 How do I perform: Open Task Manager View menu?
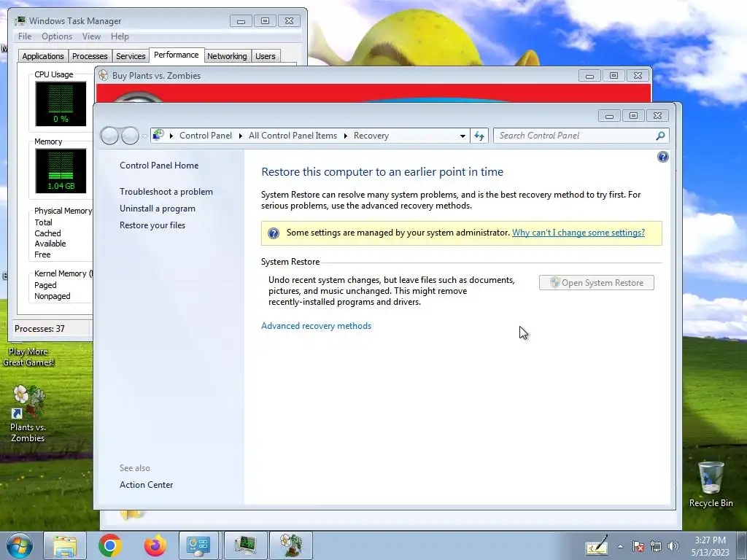tap(91, 36)
